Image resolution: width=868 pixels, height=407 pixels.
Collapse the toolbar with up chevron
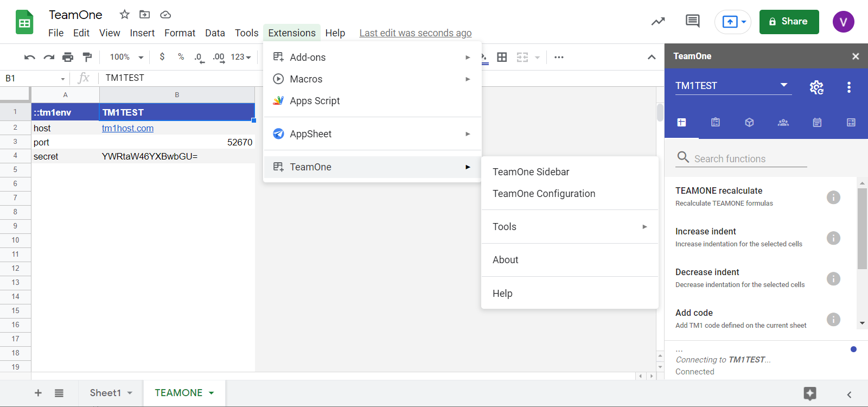point(652,57)
